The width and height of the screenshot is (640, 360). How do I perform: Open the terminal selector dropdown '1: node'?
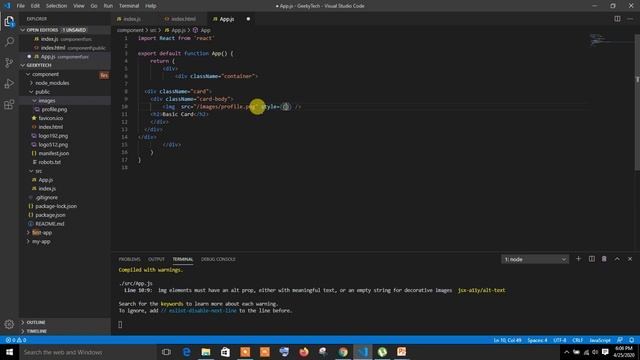tap(535, 259)
